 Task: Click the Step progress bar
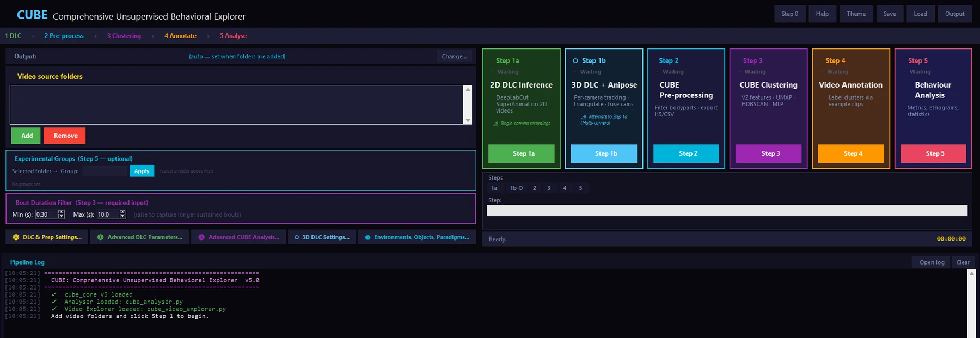coord(727,211)
